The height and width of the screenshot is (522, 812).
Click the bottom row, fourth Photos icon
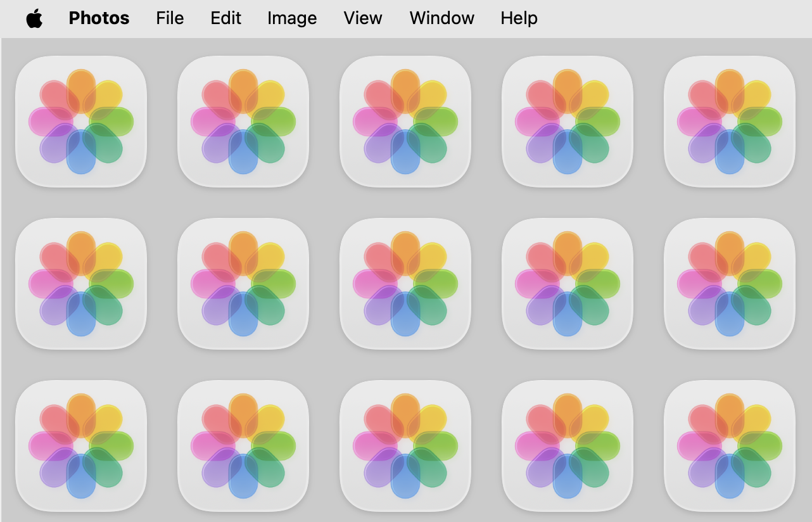[568, 445]
